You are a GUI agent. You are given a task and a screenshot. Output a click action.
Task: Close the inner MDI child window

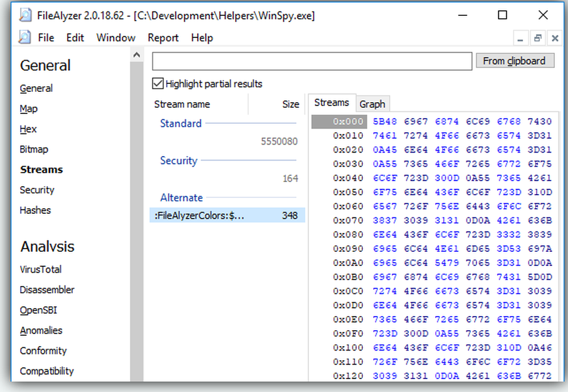point(554,38)
